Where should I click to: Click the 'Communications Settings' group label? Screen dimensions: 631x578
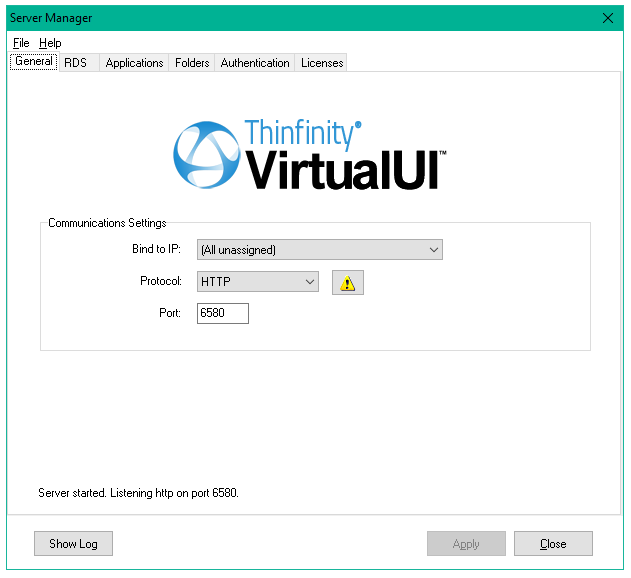(107, 223)
